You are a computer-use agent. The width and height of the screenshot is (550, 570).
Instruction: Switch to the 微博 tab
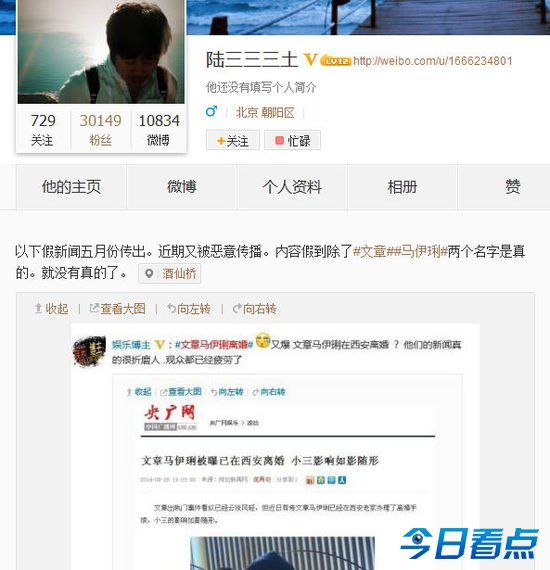(182, 187)
